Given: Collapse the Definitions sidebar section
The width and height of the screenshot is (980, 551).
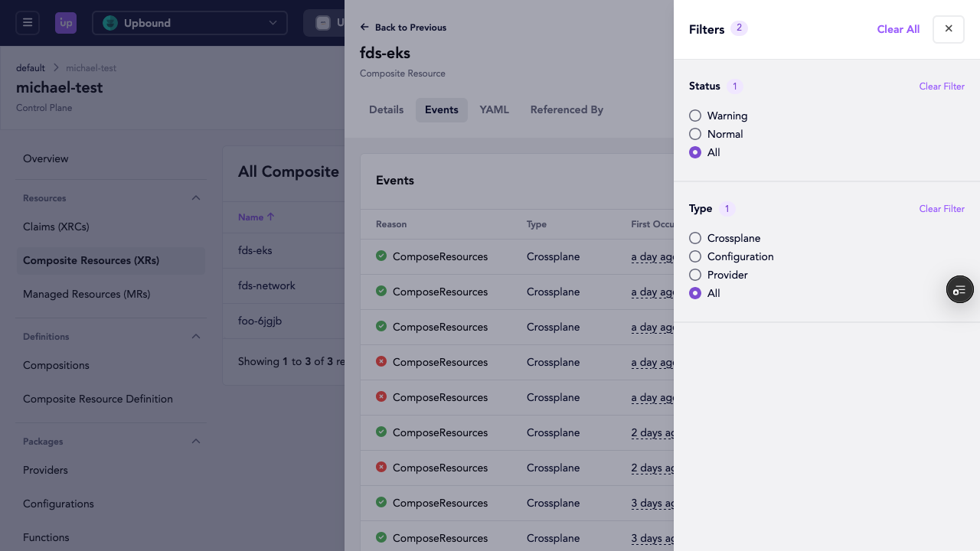Looking at the screenshot, I should pyautogui.click(x=196, y=337).
